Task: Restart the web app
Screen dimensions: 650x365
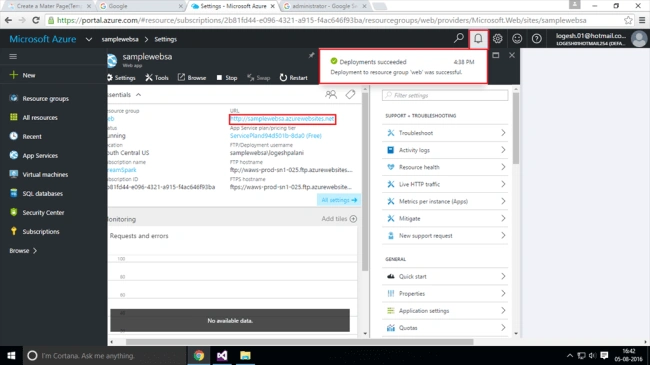Action: [293, 78]
